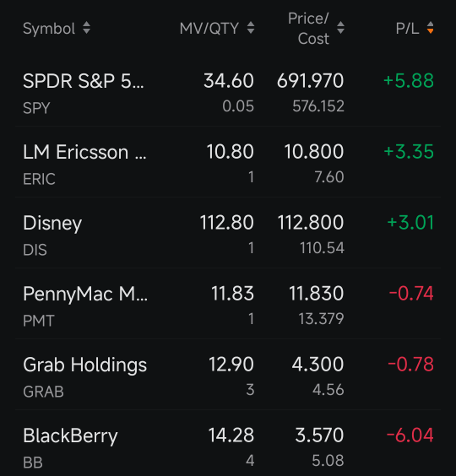
Task: Click the GRAB ticker label
Action: tap(43, 392)
